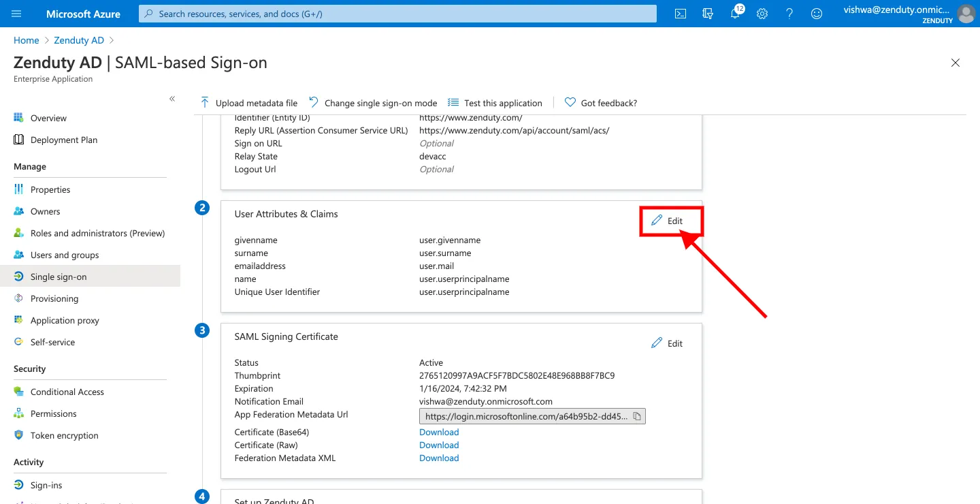Screen dimensions: 980x504
Task: Go to Home breadcrumb
Action: (26, 40)
